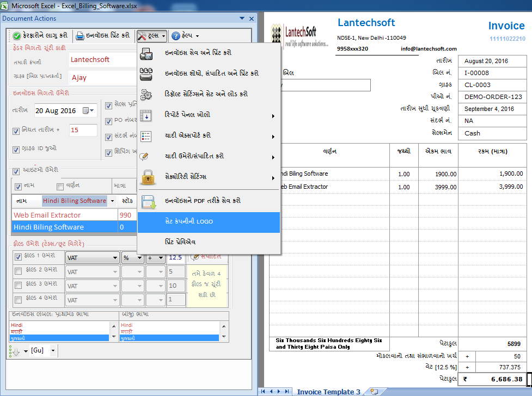Toggle the salesperson checkbox

coord(108,106)
